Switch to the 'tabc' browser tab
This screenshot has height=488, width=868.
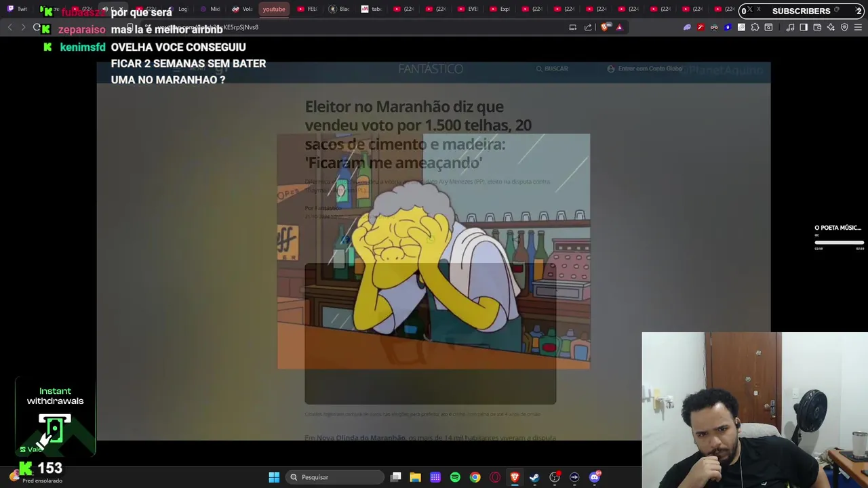coord(371,9)
